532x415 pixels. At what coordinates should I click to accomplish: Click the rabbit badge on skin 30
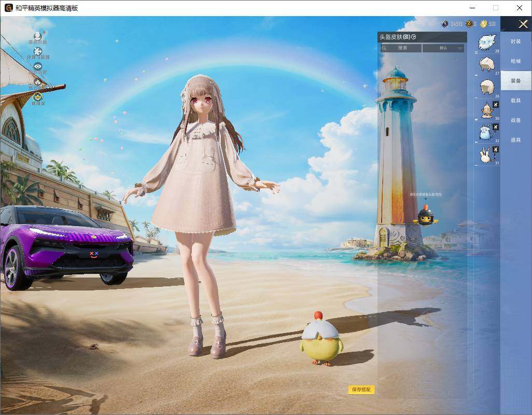[496, 105]
